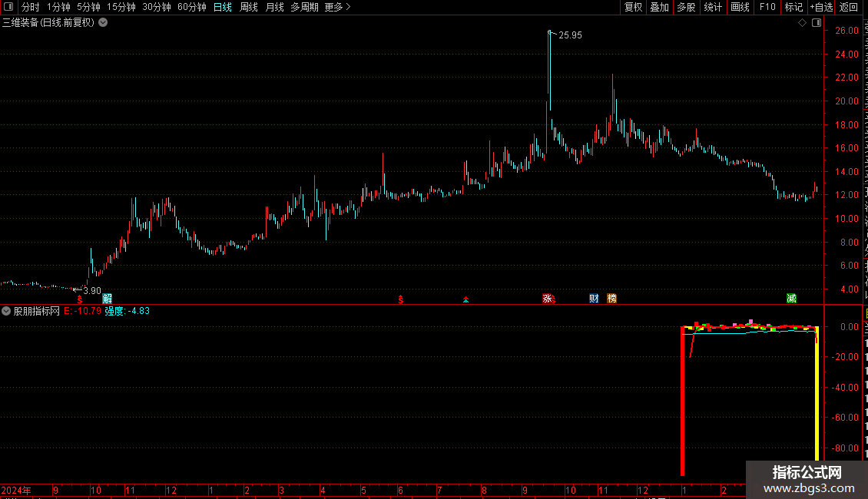Add stock via +自选 button
This screenshot has width=868, height=499.
point(821,7)
